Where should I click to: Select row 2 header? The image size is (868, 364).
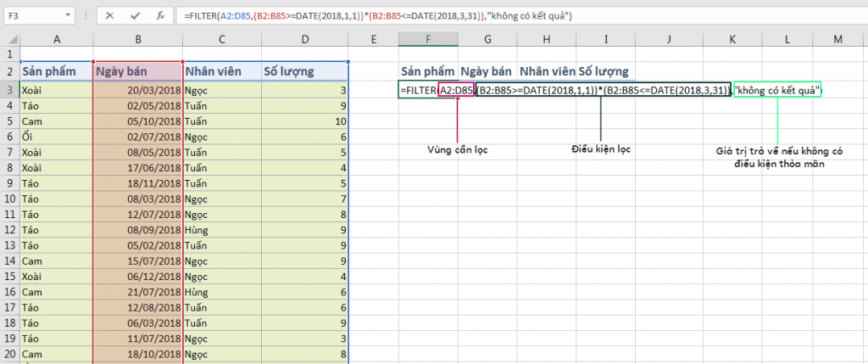[x=9, y=72]
